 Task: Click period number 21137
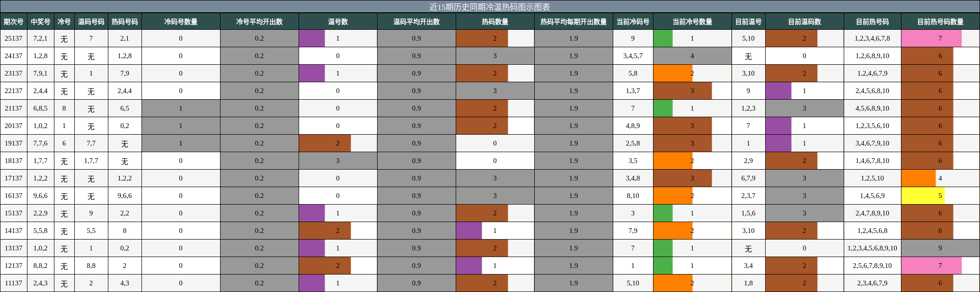pyautogui.click(x=13, y=108)
